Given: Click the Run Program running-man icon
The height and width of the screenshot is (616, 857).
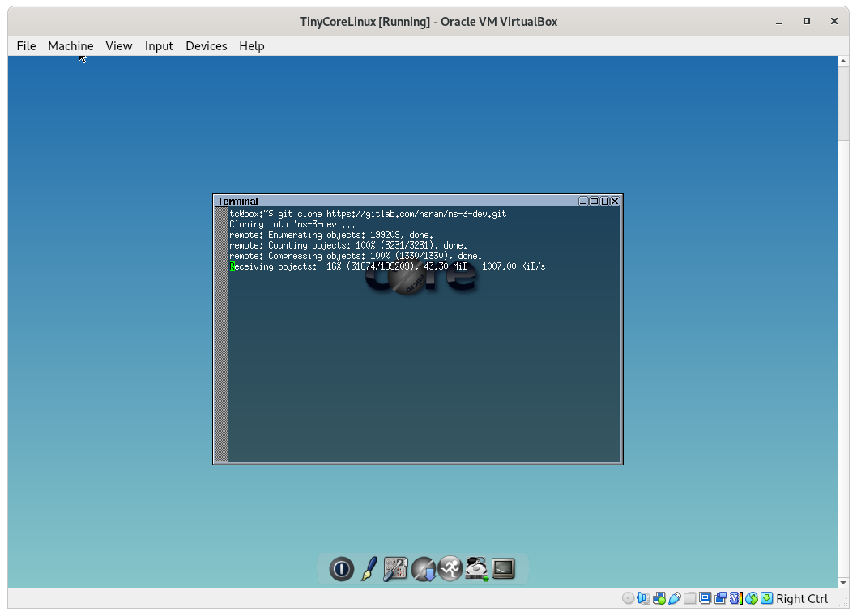Looking at the screenshot, I should [450, 569].
